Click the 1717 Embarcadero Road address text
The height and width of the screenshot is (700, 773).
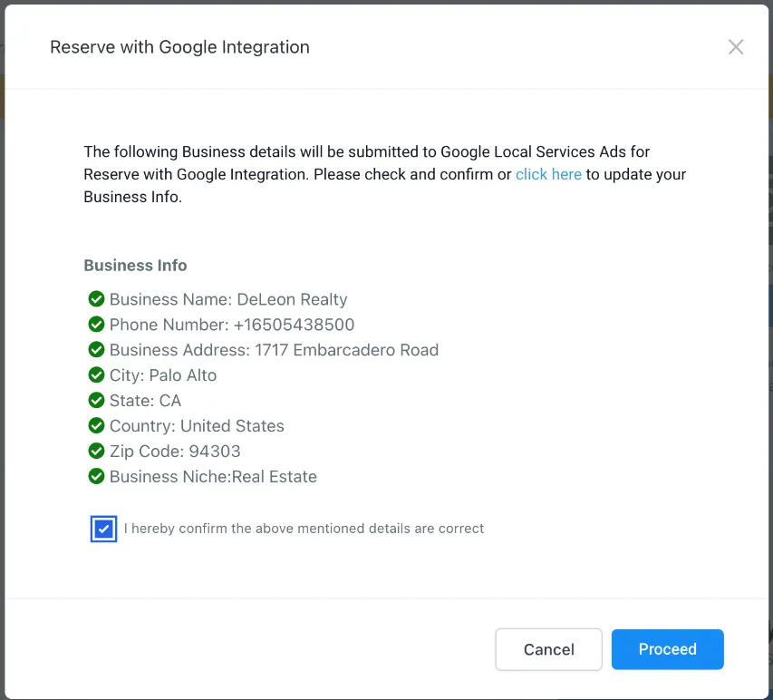click(346, 350)
